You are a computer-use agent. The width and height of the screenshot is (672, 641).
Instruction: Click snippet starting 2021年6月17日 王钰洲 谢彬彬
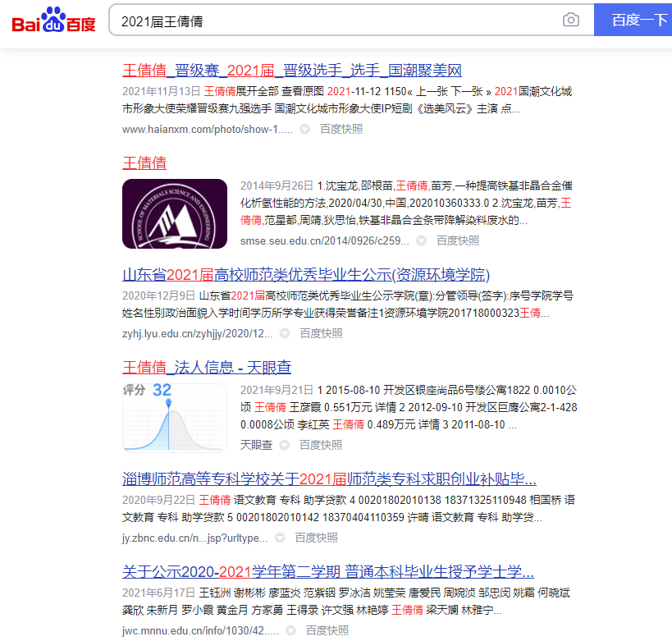[346, 601]
